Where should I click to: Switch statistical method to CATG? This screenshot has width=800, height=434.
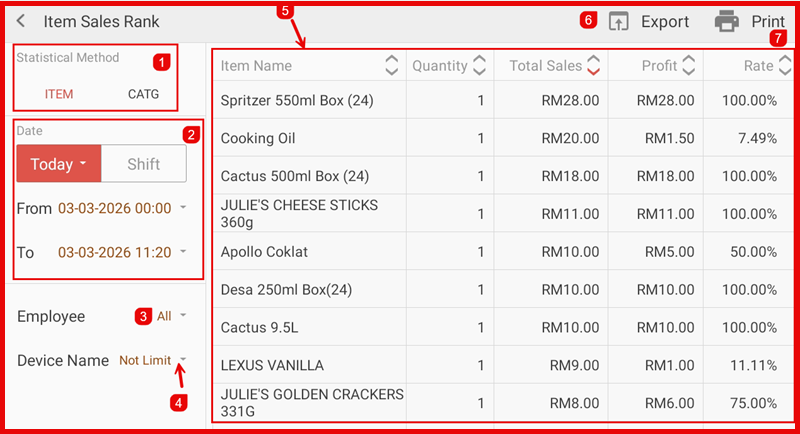click(x=143, y=94)
